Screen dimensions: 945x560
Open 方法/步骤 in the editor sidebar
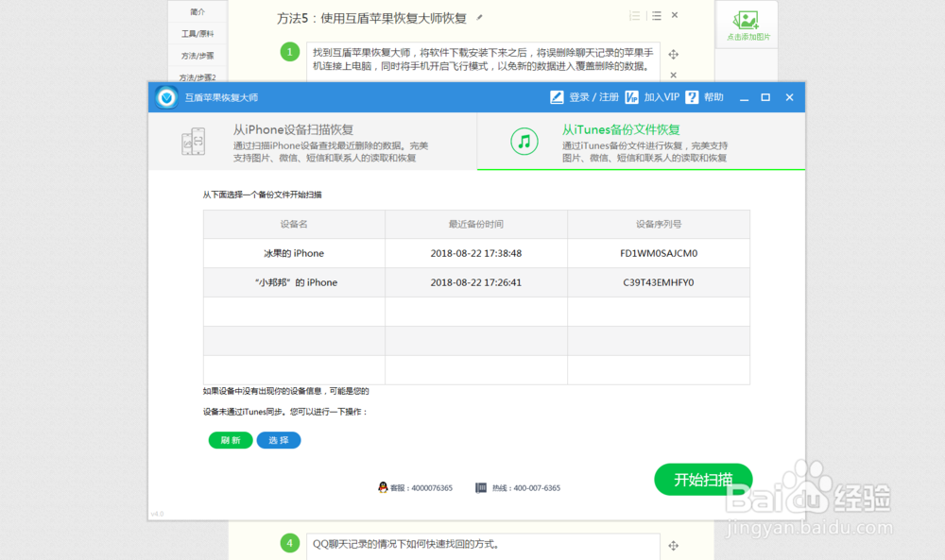click(198, 56)
